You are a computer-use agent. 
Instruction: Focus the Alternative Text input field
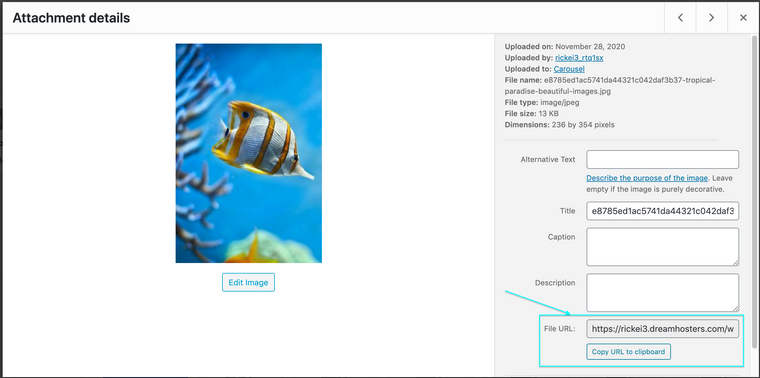click(663, 159)
